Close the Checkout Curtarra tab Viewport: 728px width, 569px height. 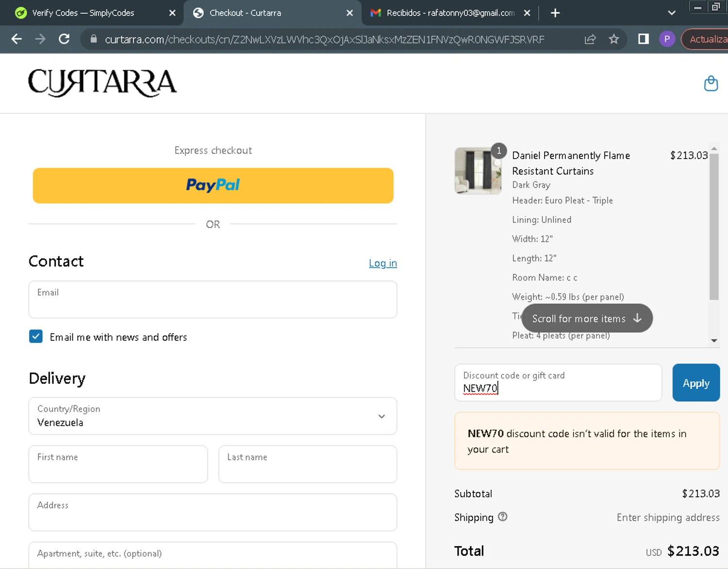tap(349, 13)
